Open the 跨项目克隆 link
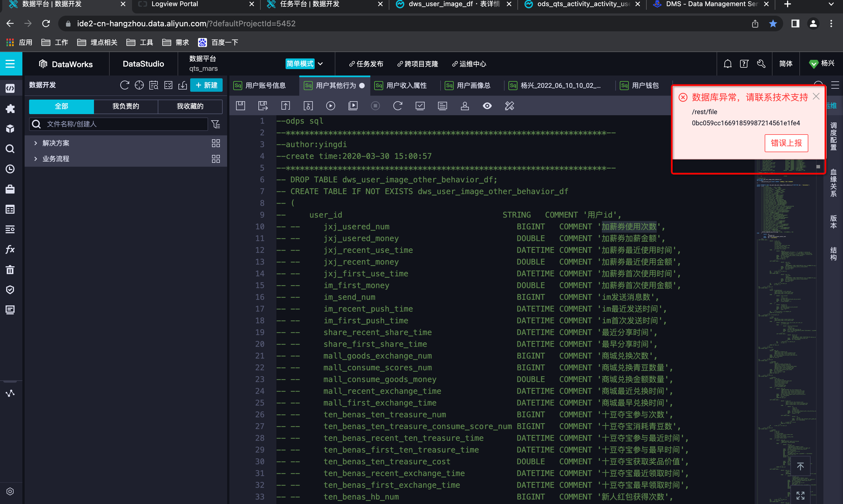The image size is (843, 504). (x=418, y=64)
